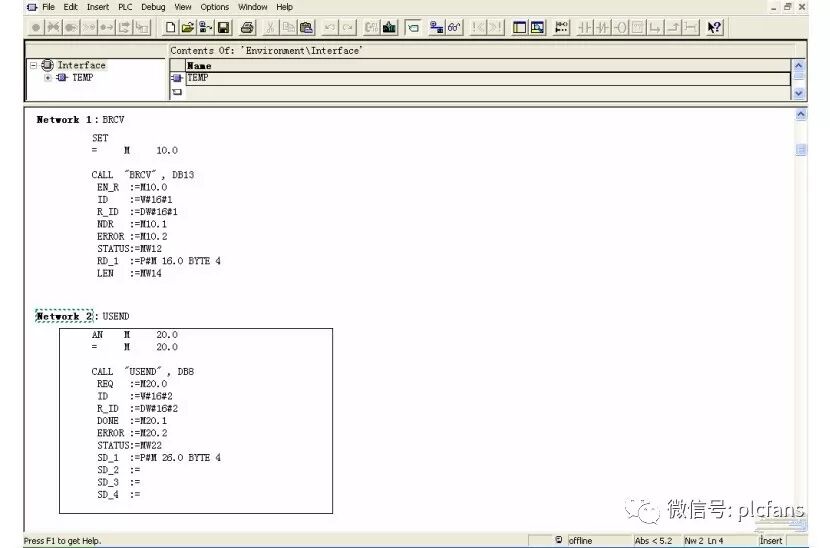Image resolution: width=830 pixels, height=548 pixels.
Task: Click the Undo arrow icon
Action: click(330, 27)
